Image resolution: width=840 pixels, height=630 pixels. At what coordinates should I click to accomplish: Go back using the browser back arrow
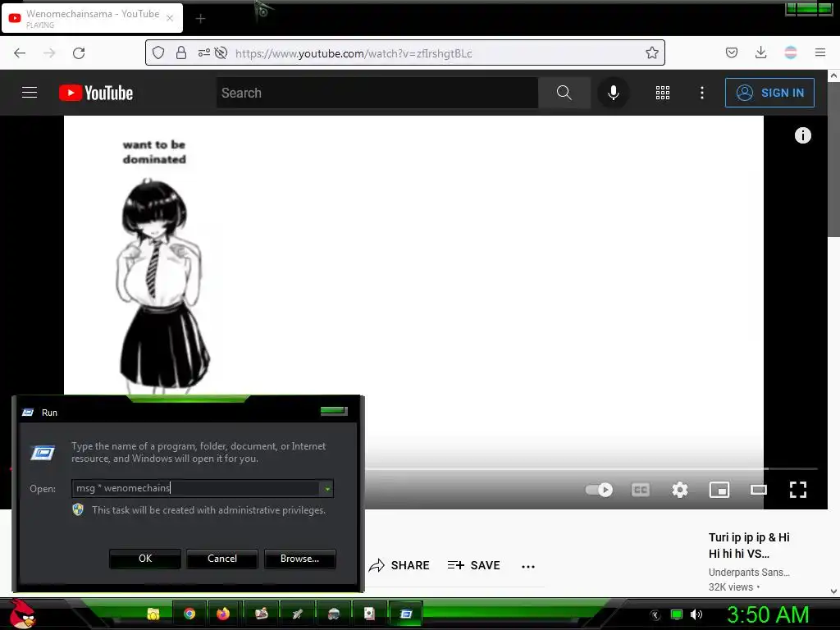point(20,53)
